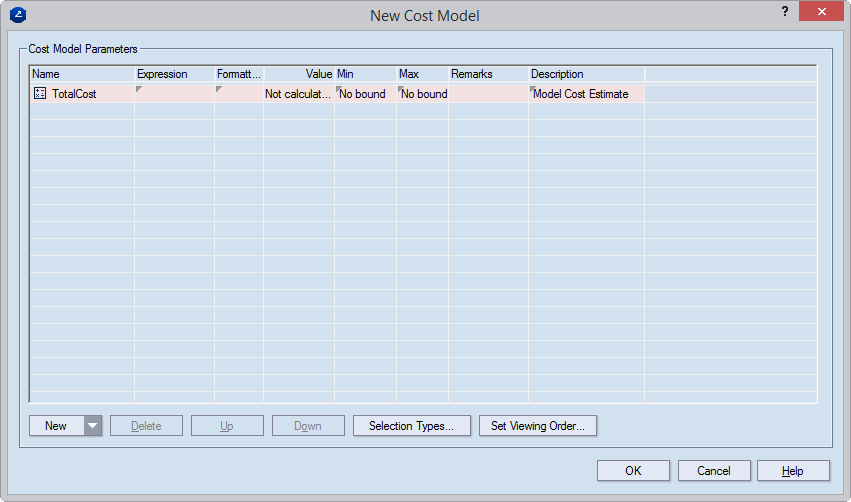The width and height of the screenshot is (851, 502).
Task: Edit the TotalCost Expression cell
Action: coord(174,94)
